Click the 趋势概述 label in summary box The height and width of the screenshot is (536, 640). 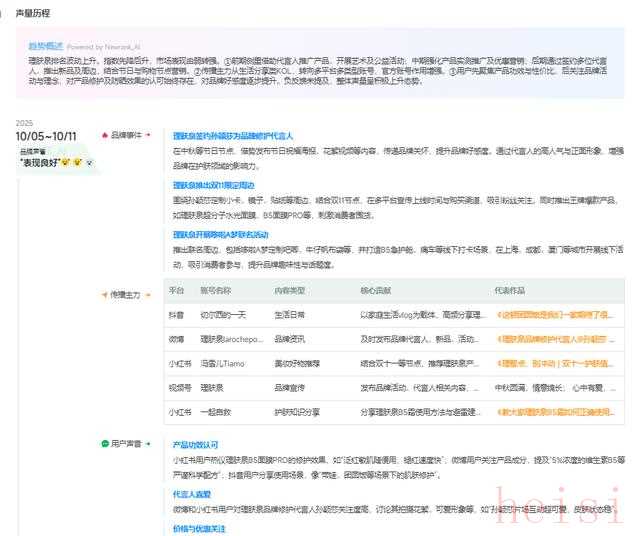pyautogui.click(x=47, y=46)
